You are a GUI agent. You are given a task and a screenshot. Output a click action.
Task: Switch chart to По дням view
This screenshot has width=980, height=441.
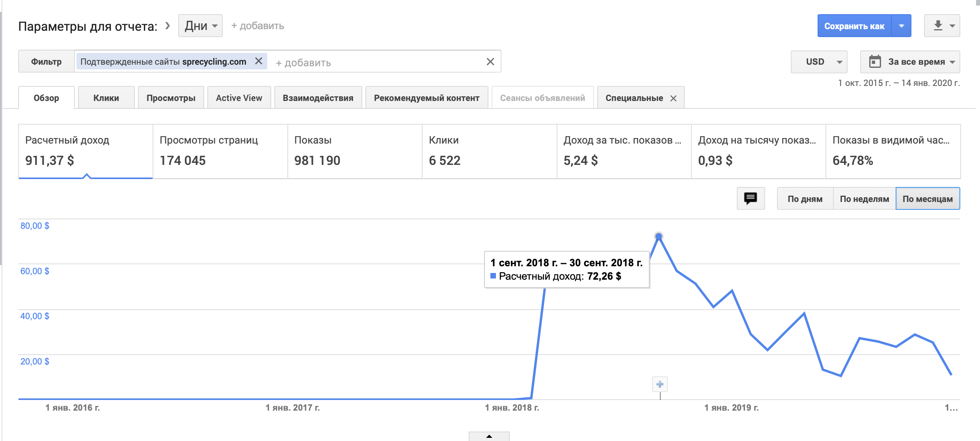pos(805,199)
